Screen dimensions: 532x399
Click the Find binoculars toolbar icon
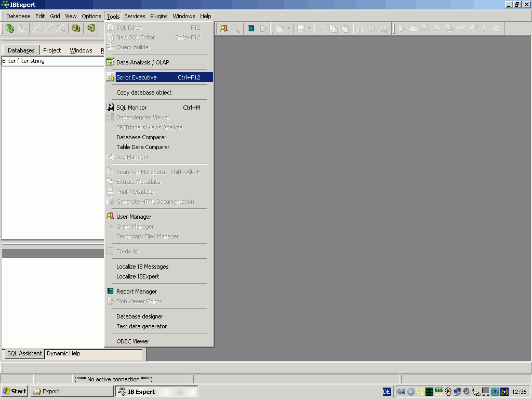point(361,29)
